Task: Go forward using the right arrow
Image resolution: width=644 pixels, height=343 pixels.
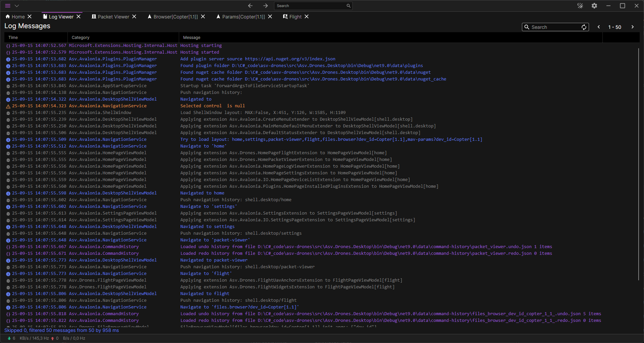Action: pyautogui.click(x=265, y=6)
